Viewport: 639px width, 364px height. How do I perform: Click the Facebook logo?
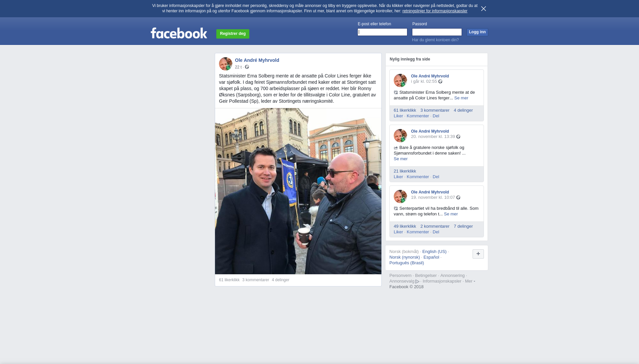click(x=179, y=33)
